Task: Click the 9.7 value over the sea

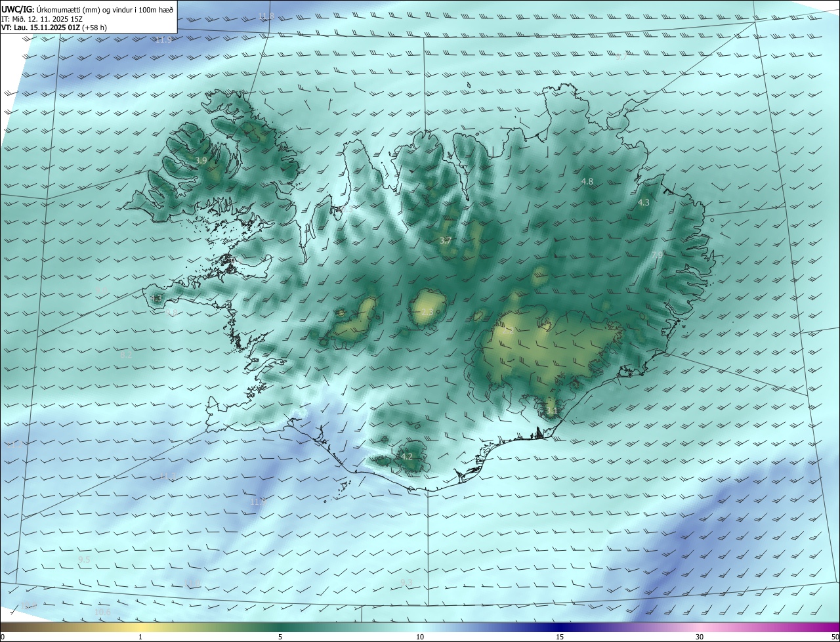Action: click(x=621, y=57)
